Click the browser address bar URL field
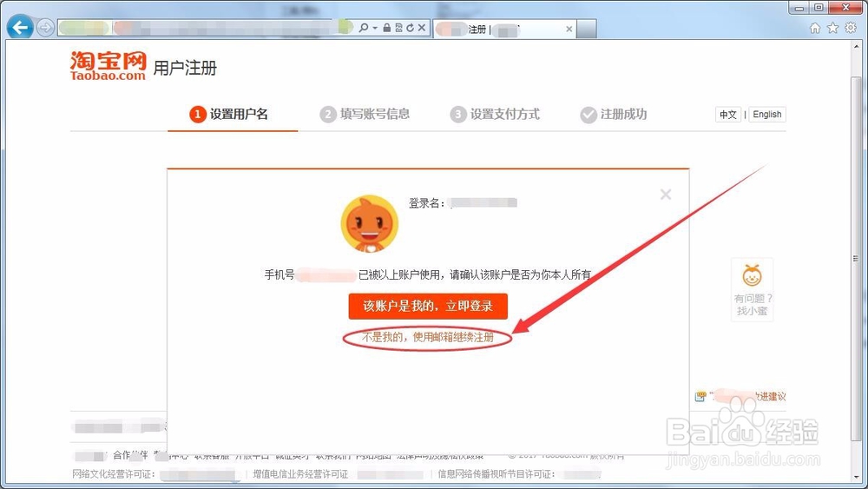 [x=205, y=28]
